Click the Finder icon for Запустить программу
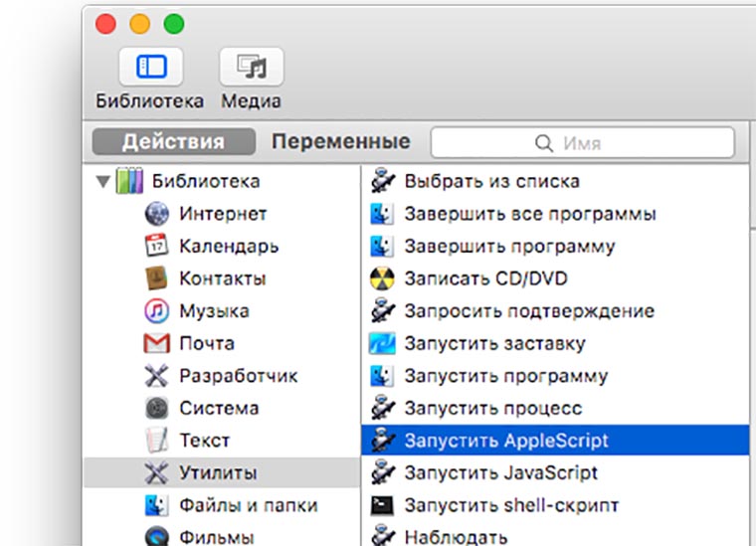The image size is (756, 546). 382,376
